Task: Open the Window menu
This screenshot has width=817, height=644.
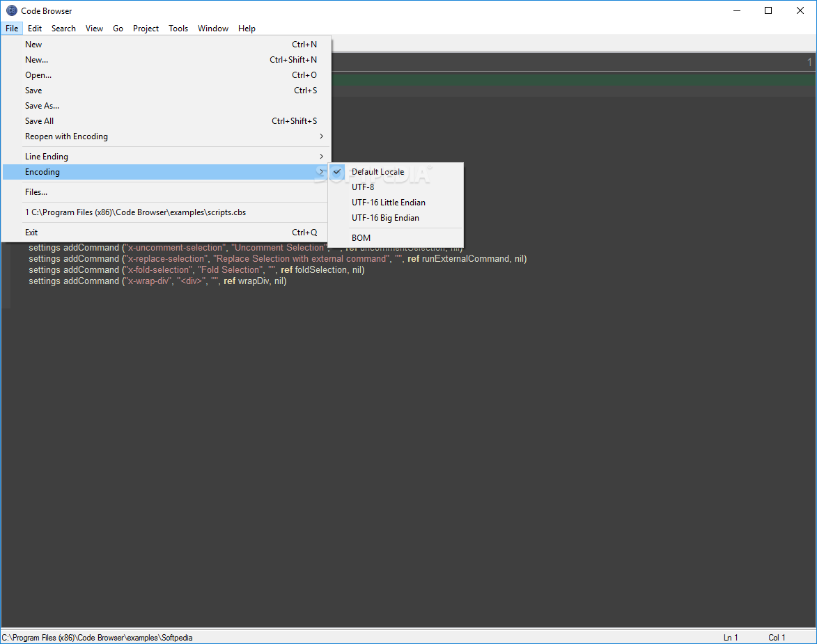Action: (x=213, y=28)
